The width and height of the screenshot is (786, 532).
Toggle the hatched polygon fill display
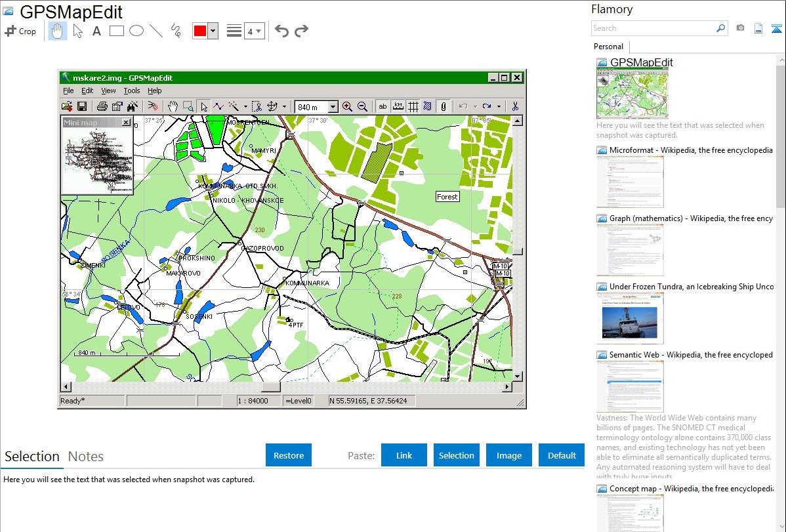click(428, 106)
